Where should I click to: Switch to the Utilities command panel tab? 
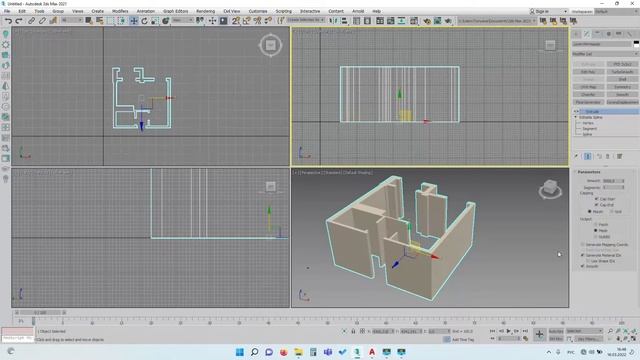[x=630, y=34]
